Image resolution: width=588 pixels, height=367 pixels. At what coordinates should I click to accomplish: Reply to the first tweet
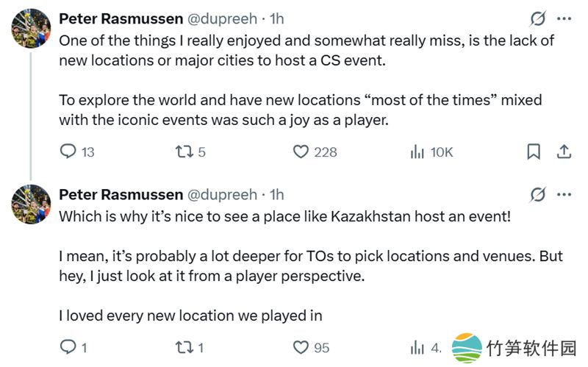point(68,152)
